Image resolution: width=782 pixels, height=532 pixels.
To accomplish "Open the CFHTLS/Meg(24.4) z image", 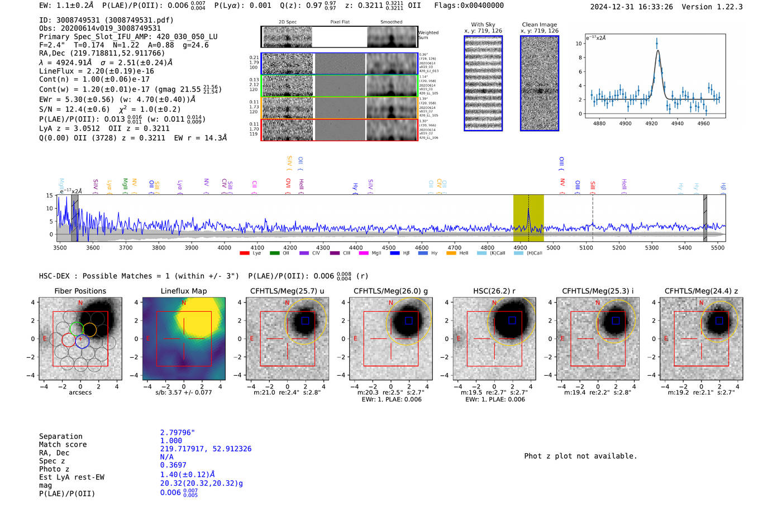I will [x=702, y=339].
